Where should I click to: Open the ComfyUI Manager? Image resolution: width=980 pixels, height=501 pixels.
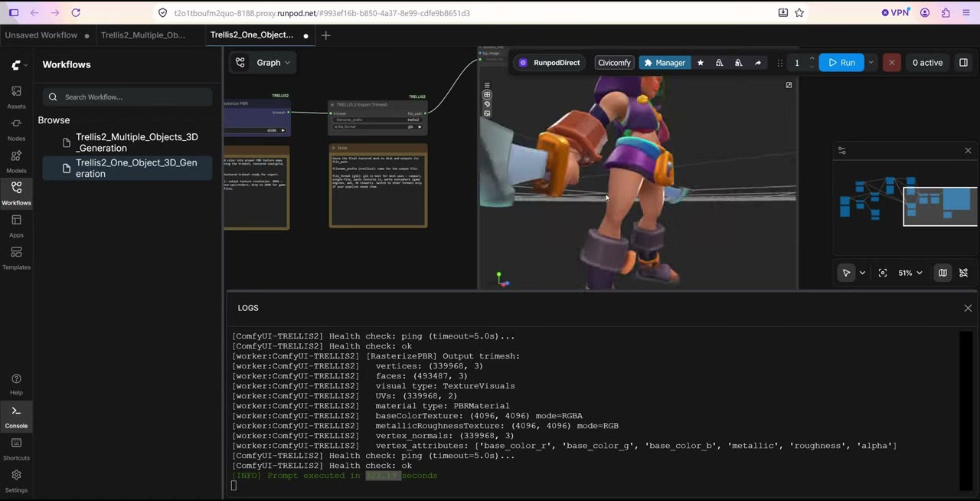tap(665, 63)
